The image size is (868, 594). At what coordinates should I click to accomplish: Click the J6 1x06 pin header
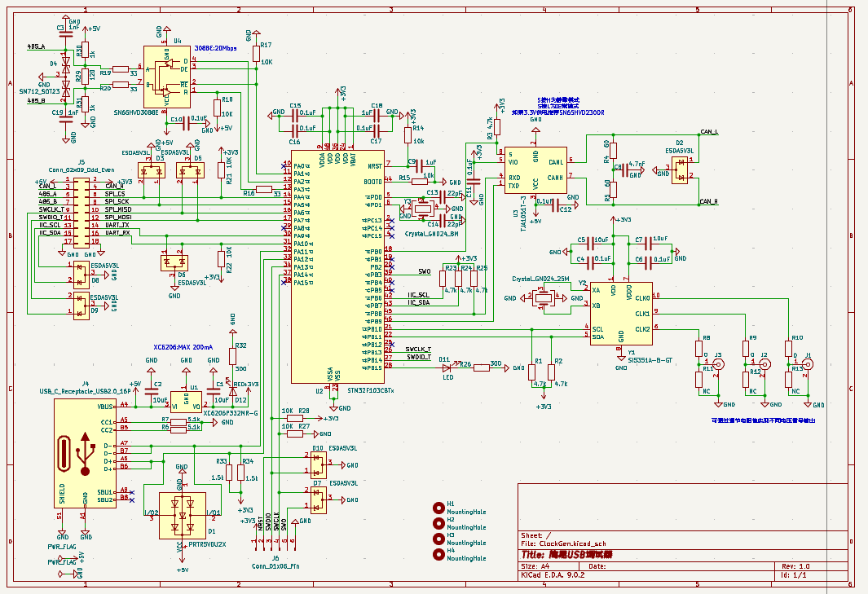pyautogui.click(x=277, y=539)
